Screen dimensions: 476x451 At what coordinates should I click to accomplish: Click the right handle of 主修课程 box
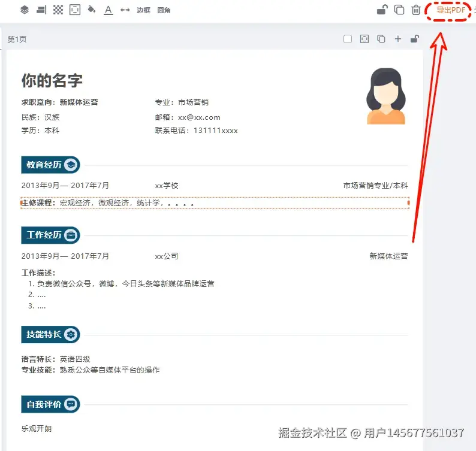click(x=409, y=202)
